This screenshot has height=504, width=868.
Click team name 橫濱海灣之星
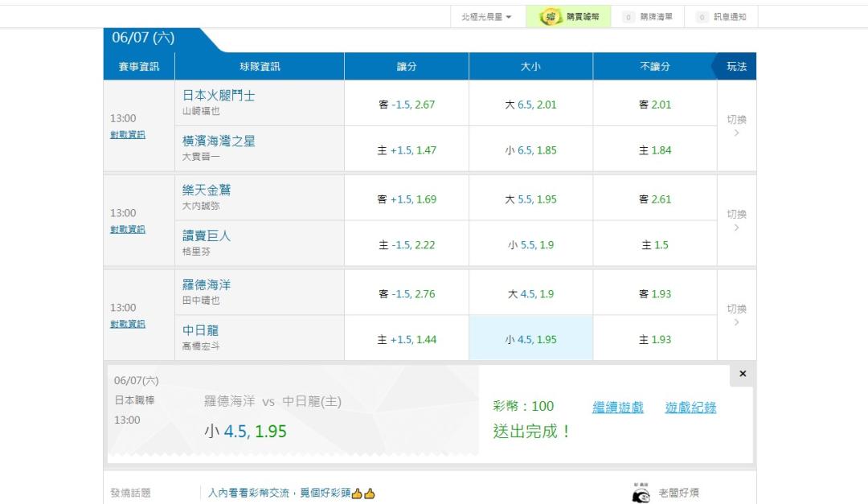219,141
